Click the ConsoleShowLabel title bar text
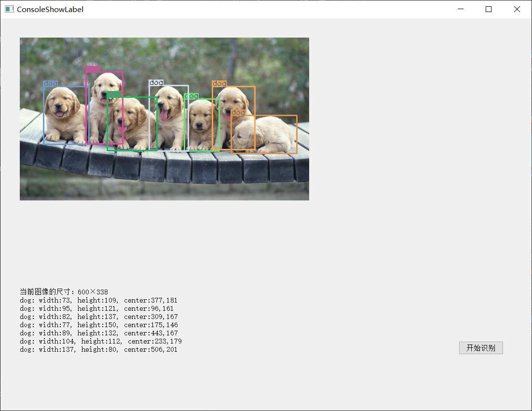This screenshot has width=532, height=411. pyautogui.click(x=50, y=9)
